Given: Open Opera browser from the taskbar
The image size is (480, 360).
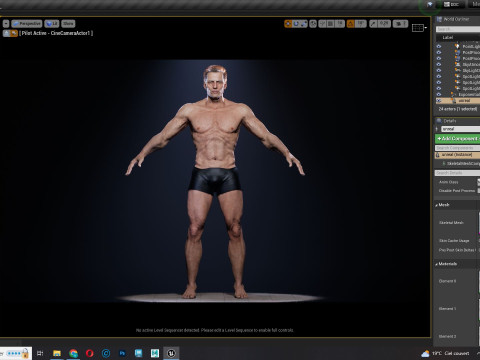Looking at the screenshot, I should [90, 353].
